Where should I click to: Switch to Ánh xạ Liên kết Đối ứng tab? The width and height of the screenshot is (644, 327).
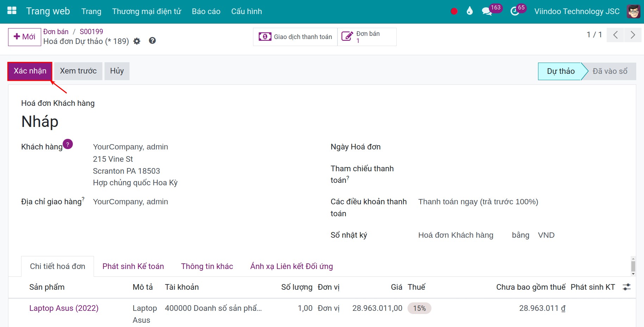click(x=291, y=267)
